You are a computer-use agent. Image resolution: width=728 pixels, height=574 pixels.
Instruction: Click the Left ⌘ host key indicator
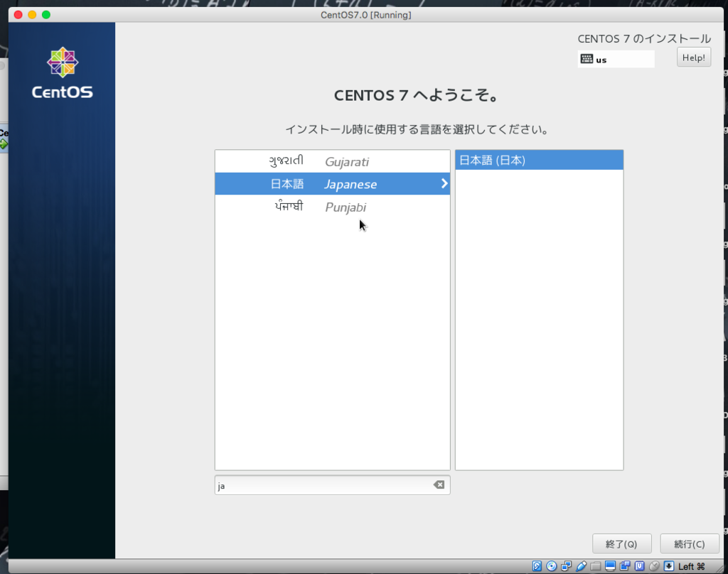[691, 566]
